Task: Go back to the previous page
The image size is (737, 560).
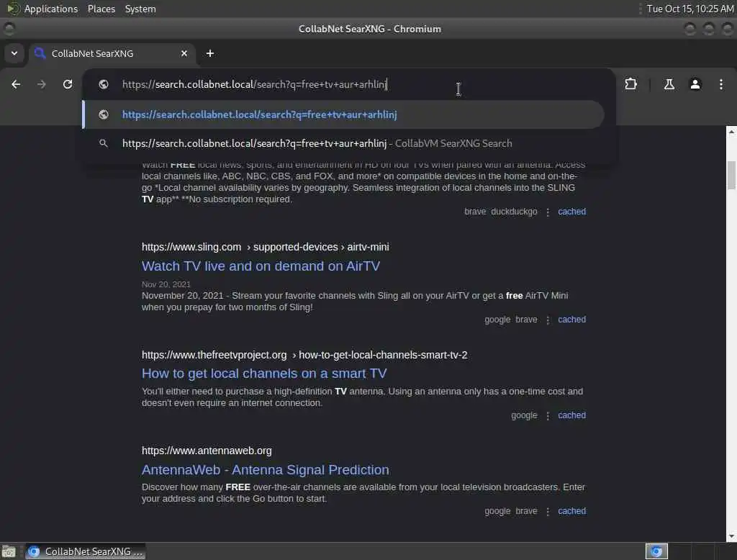Action: pyautogui.click(x=16, y=84)
